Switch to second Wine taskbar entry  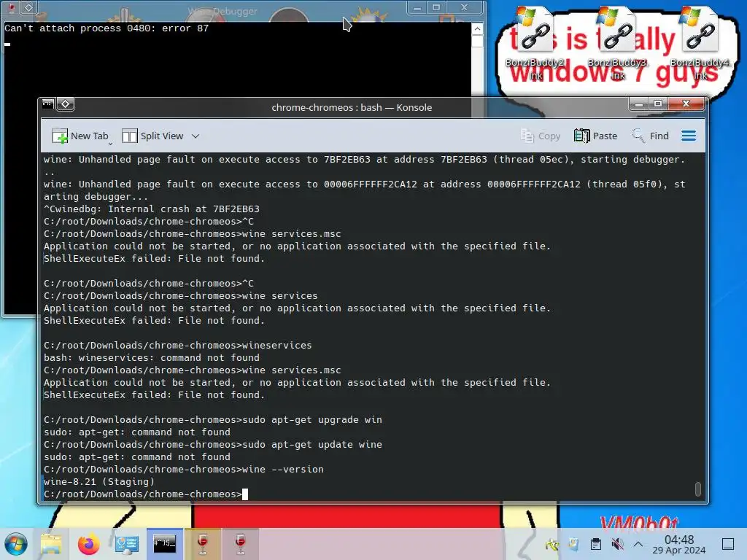point(240,544)
